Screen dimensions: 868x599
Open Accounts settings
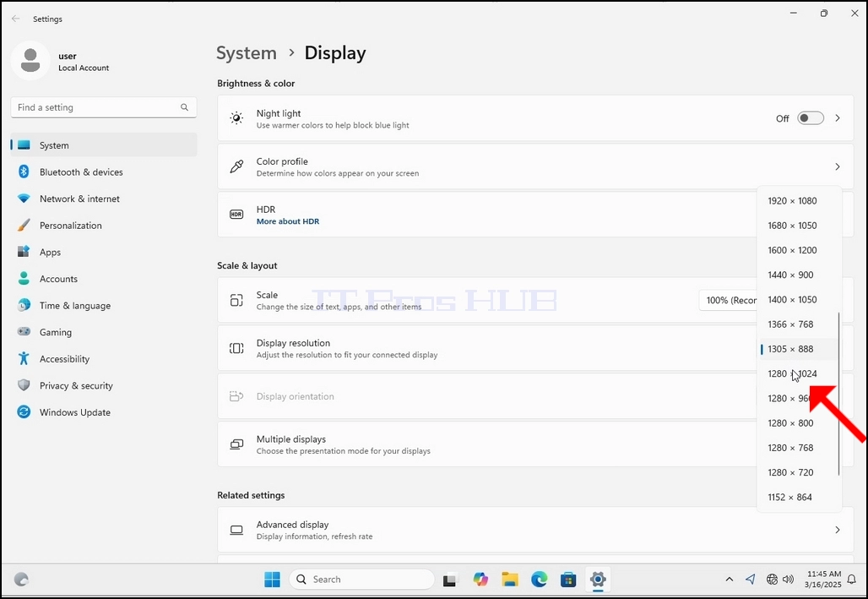click(x=104, y=279)
